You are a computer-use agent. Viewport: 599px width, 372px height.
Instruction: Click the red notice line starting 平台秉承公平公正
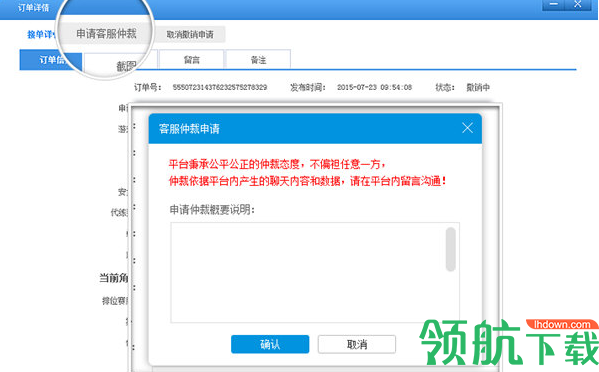pyautogui.click(x=277, y=164)
